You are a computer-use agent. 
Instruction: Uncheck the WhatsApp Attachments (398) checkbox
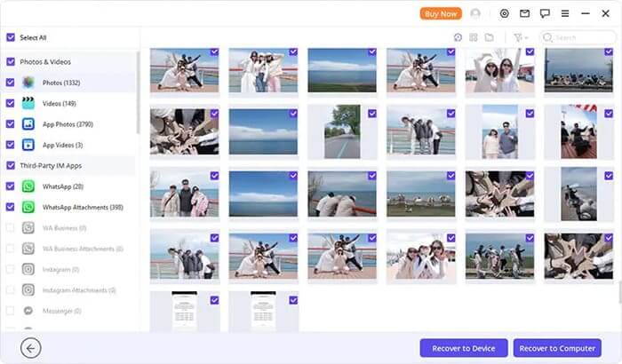coord(11,207)
